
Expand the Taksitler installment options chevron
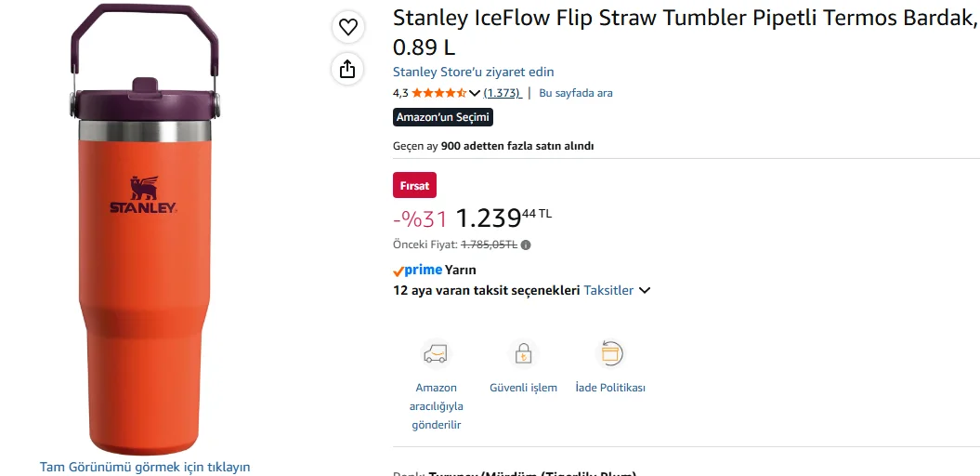(x=645, y=290)
